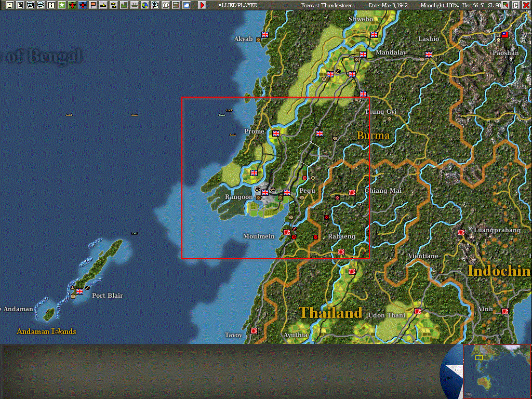This screenshot has width=532, height=399.
Task: Click the white-outlined selected hex
Action: tap(309, 153)
